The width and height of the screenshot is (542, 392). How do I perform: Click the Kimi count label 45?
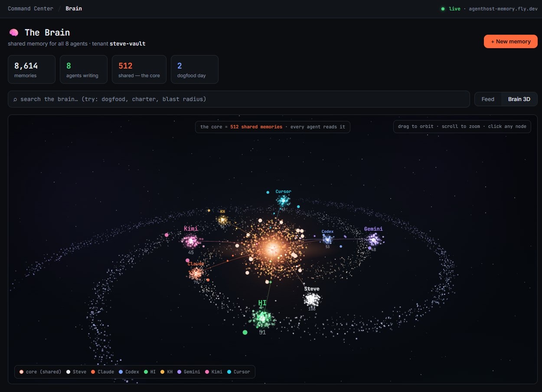click(x=191, y=252)
